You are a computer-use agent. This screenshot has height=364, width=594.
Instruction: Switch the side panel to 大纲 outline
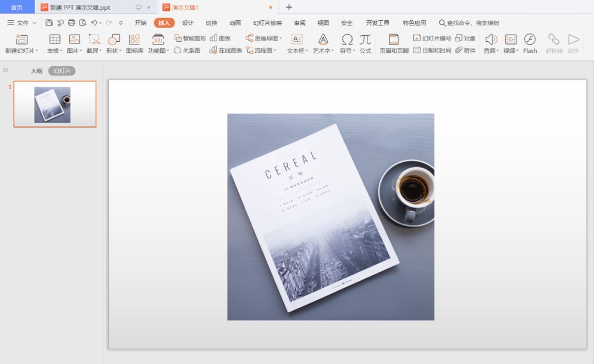click(x=37, y=71)
